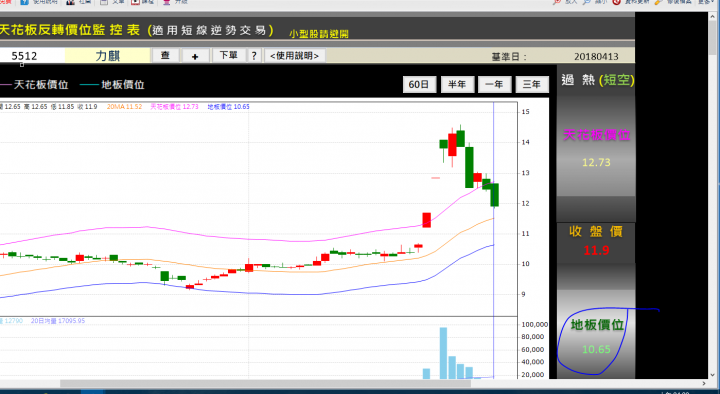Click the vertical scrollbar down arrow
This screenshot has height=394, width=720.
click(713, 375)
